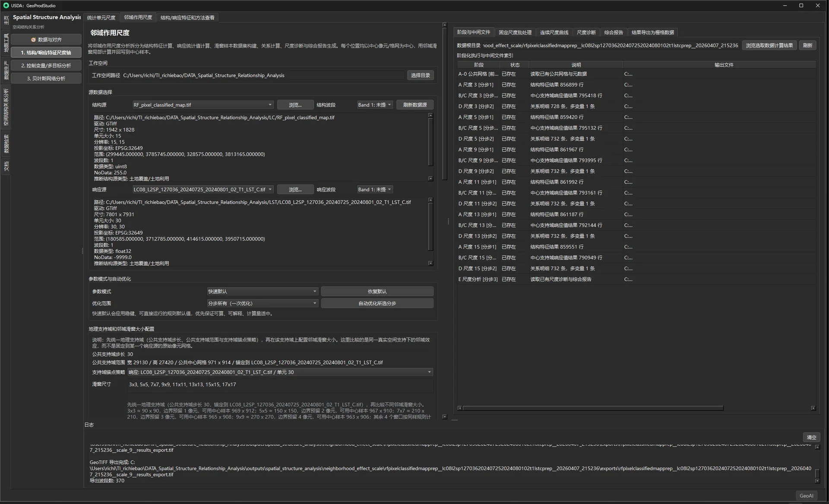This screenshot has width=829, height=504.
Task: Click structure source info scroll-down arrow
Action: [x=430, y=178]
